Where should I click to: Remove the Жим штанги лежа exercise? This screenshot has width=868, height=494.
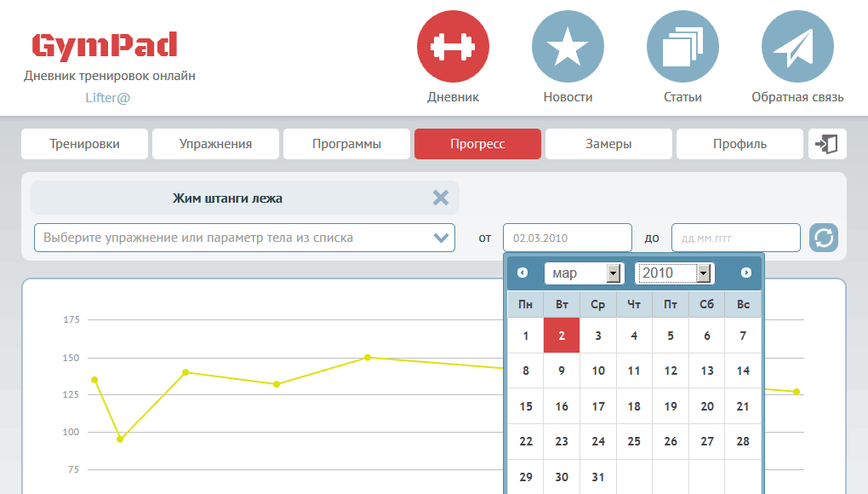[x=440, y=198]
